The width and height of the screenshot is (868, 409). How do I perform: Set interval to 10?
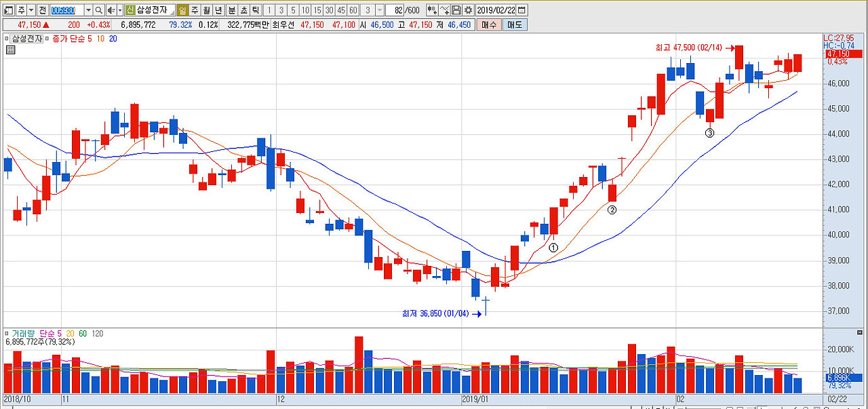[305, 10]
